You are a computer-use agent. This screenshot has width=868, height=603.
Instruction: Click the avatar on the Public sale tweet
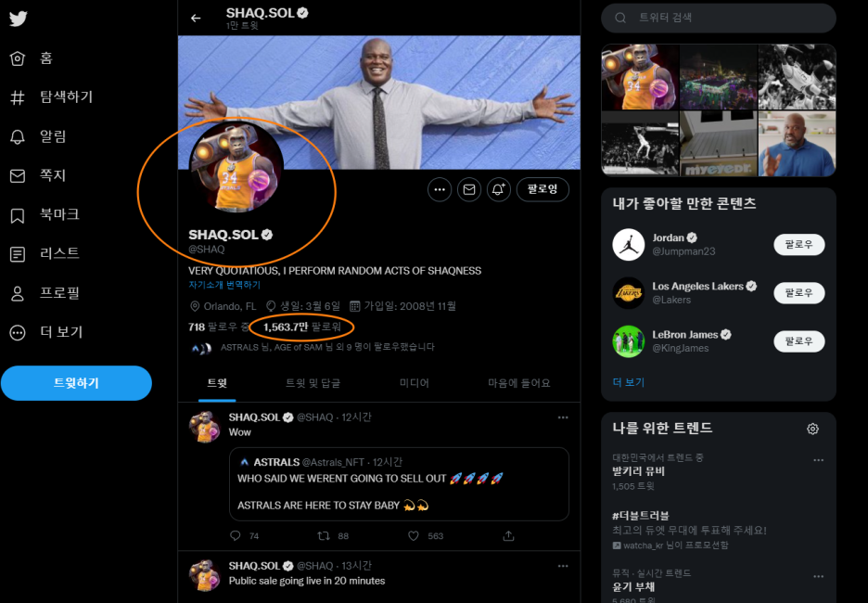tap(205, 575)
